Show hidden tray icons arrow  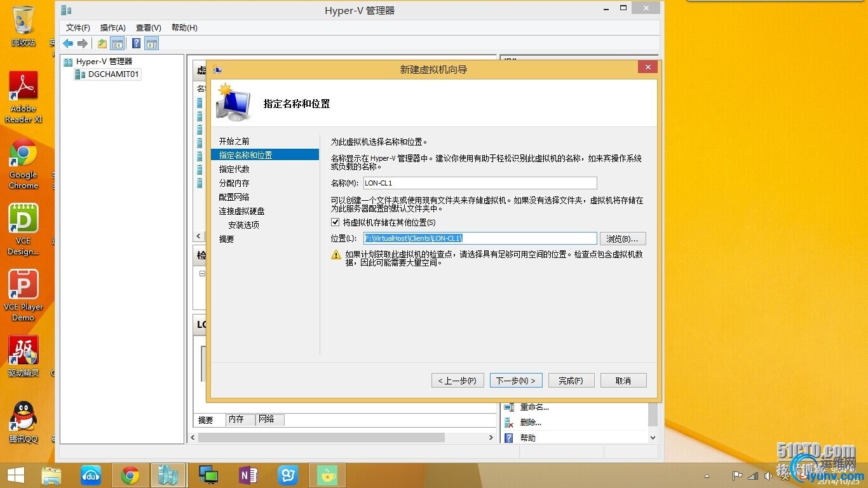point(707,476)
